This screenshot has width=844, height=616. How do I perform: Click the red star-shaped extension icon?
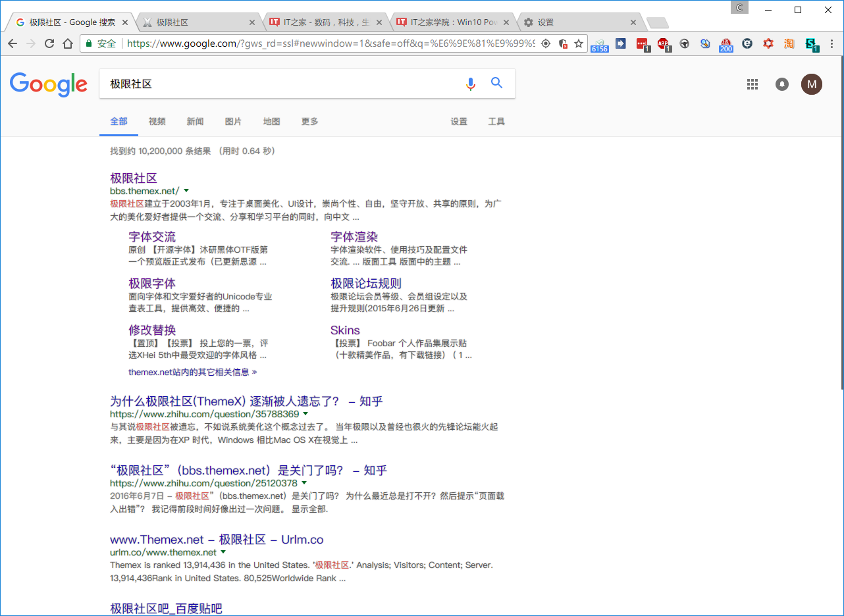click(768, 43)
